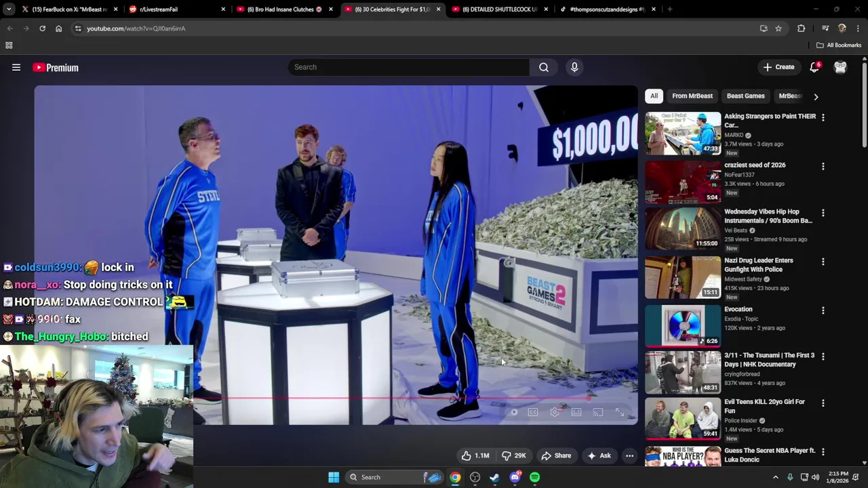Open options menu for Nazi Drug Leader video
868x488 pixels.
pos(823,262)
